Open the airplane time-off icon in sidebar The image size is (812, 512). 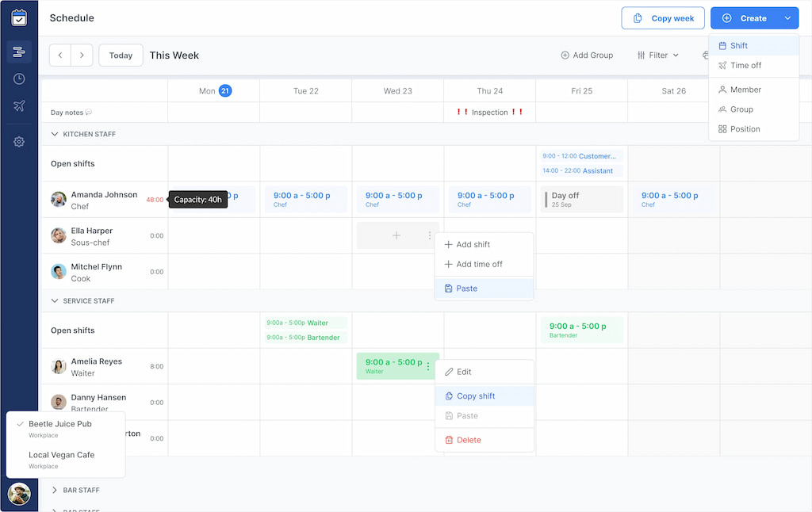[19, 105]
